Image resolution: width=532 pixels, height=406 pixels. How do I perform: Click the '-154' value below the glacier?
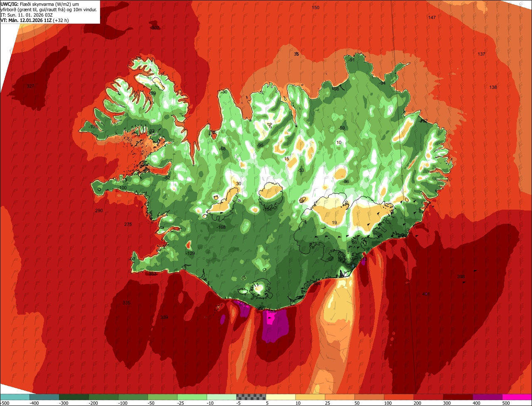tap(268, 209)
